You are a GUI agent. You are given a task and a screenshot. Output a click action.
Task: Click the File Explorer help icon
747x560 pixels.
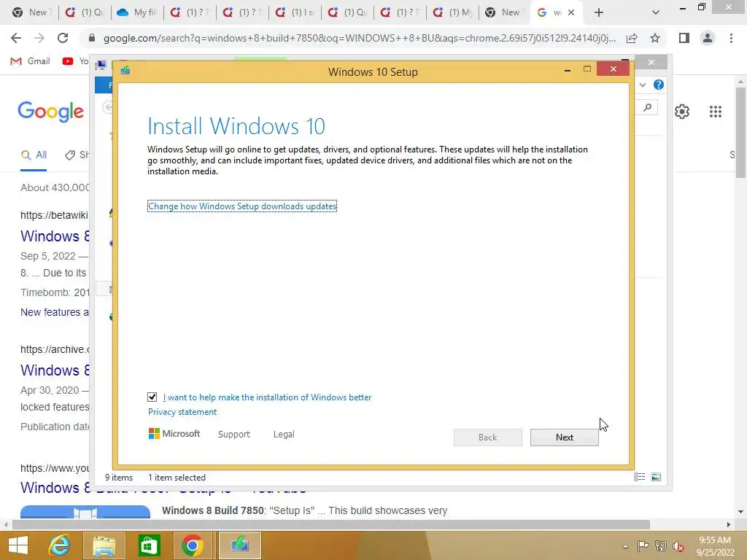659,85
